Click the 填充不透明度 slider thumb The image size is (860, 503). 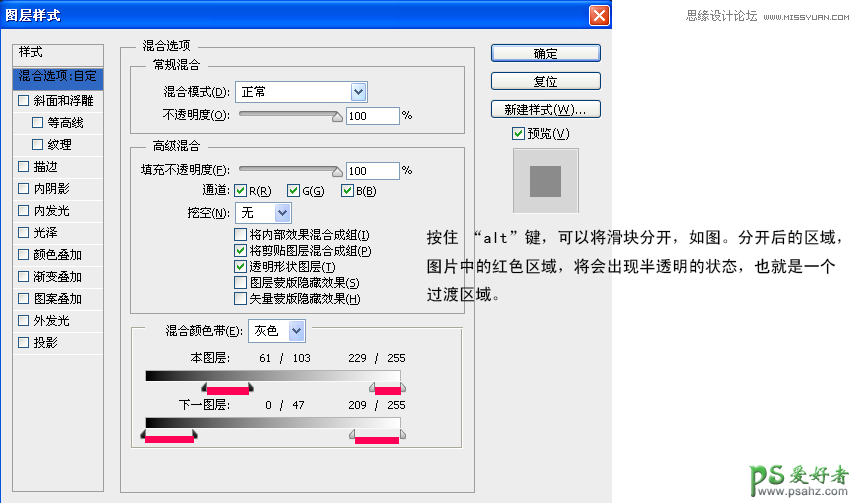(337, 172)
